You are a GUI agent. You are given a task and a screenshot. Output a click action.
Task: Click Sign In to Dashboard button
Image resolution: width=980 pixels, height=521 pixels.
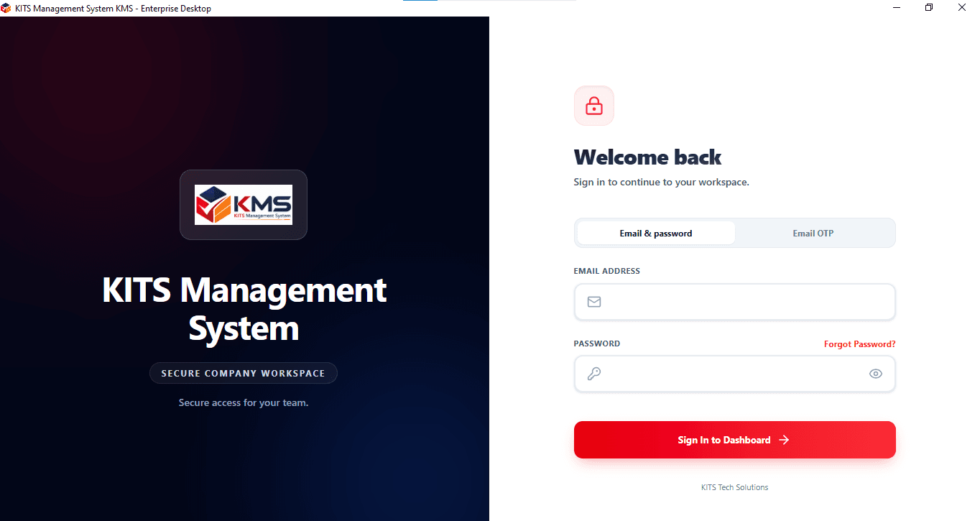(x=735, y=440)
